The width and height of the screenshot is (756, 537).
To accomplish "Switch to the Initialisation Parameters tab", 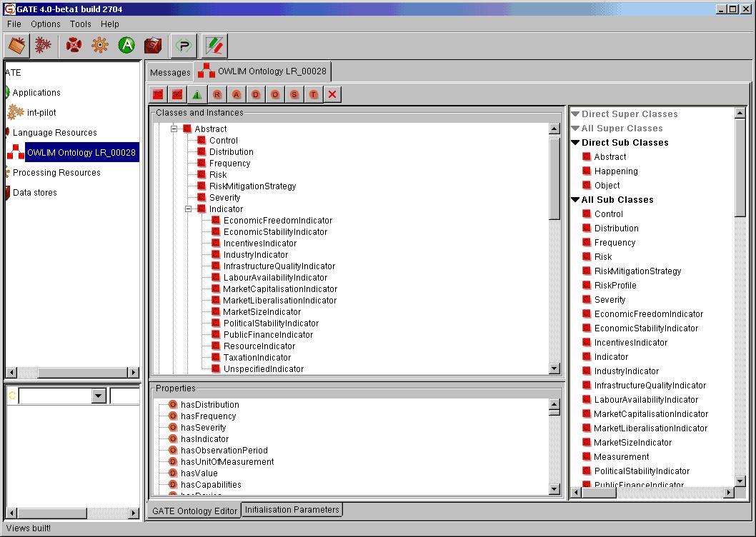I will [292, 510].
